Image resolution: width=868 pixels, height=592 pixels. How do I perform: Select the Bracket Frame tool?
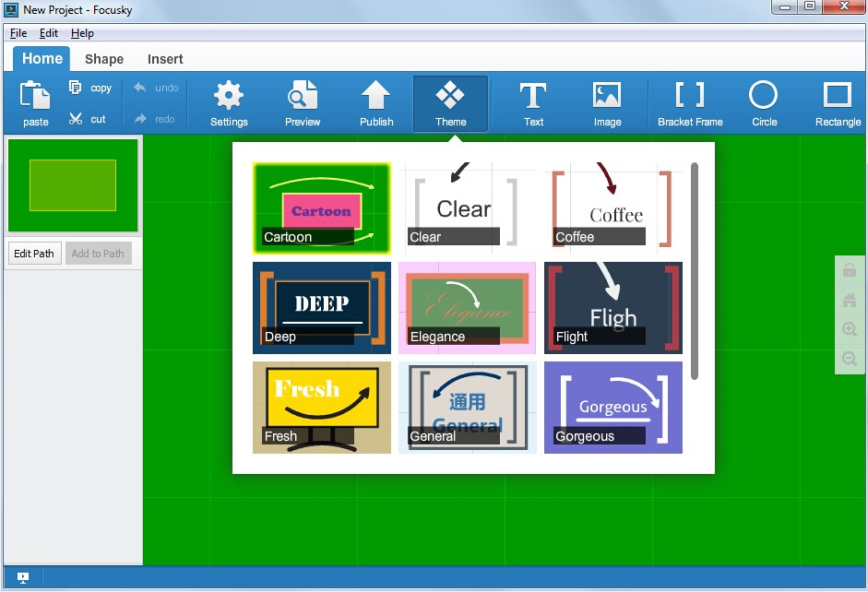689,103
